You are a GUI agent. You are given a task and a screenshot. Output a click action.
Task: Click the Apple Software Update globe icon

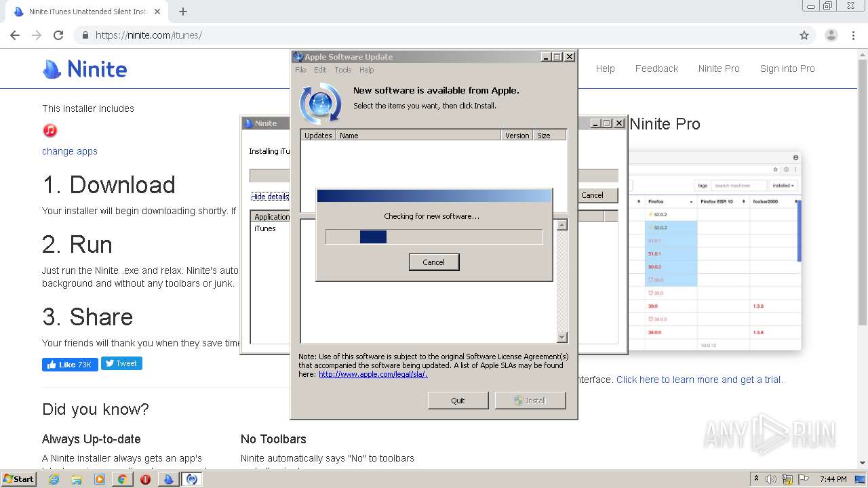320,103
